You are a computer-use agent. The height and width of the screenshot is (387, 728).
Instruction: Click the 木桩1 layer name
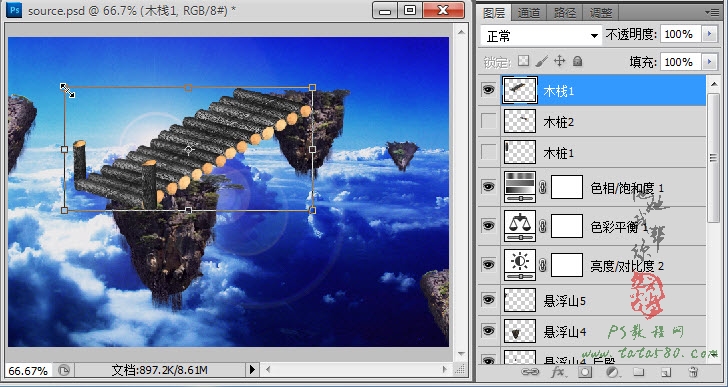[x=559, y=153]
